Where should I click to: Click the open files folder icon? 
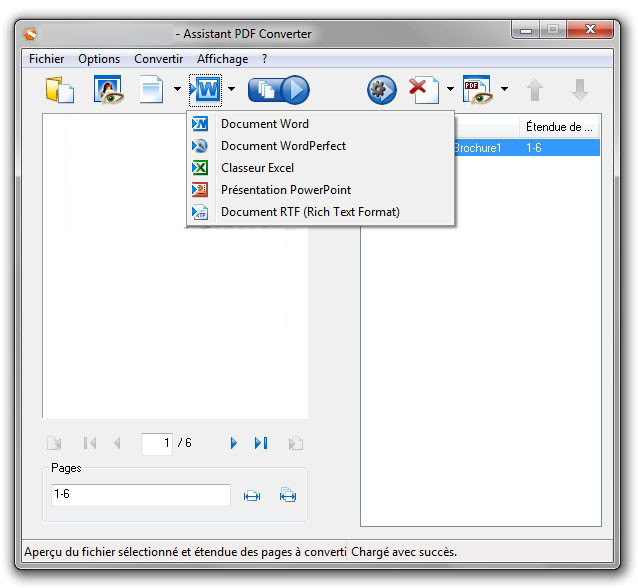(60, 90)
